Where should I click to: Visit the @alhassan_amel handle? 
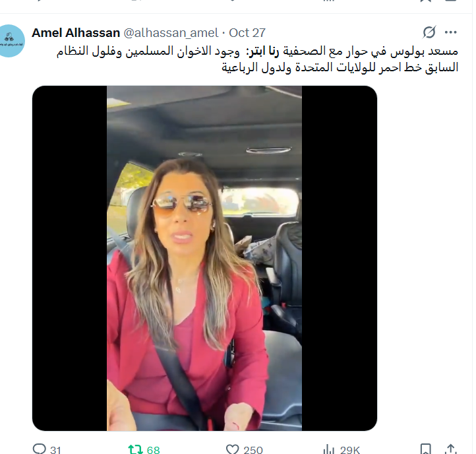(171, 33)
